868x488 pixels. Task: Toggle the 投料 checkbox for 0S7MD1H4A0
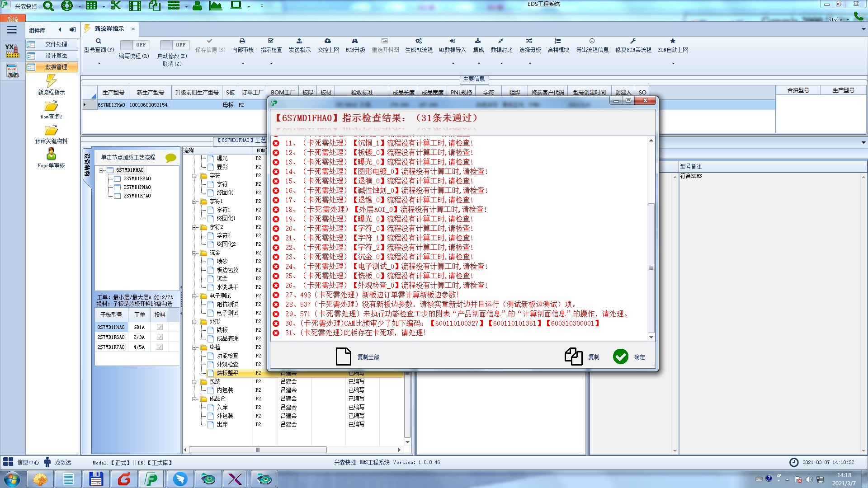160,327
